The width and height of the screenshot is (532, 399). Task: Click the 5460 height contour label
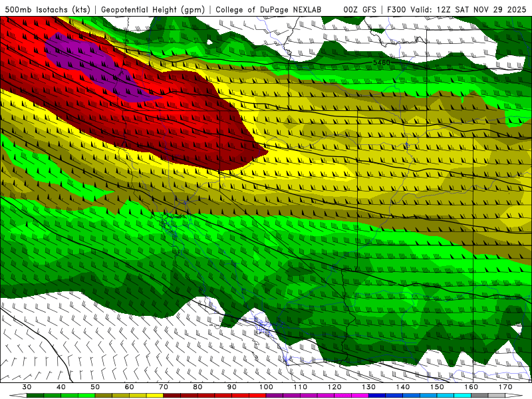381,63
